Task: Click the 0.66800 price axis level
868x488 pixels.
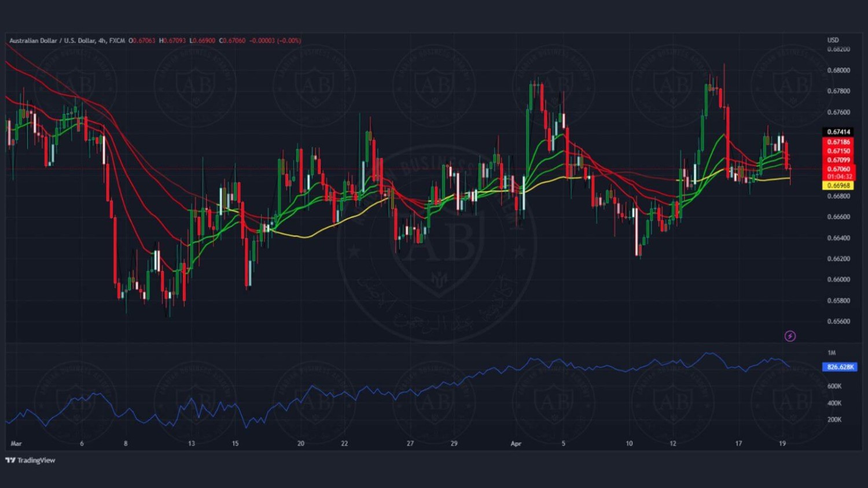Action: coord(838,196)
